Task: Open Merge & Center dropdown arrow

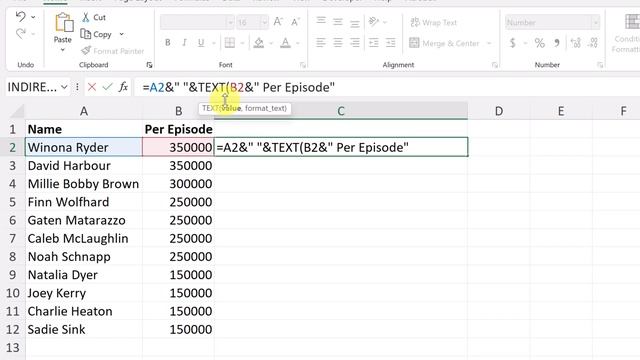Action: 489,43
